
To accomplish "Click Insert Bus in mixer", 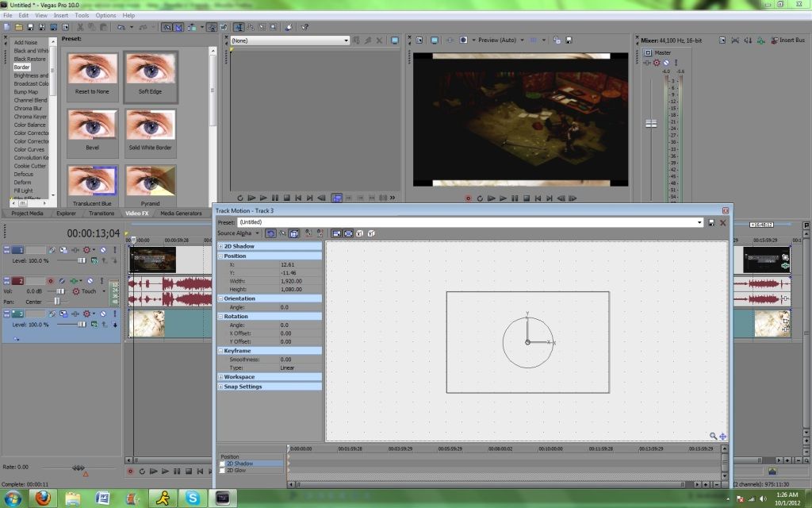I will (x=787, y=40).
